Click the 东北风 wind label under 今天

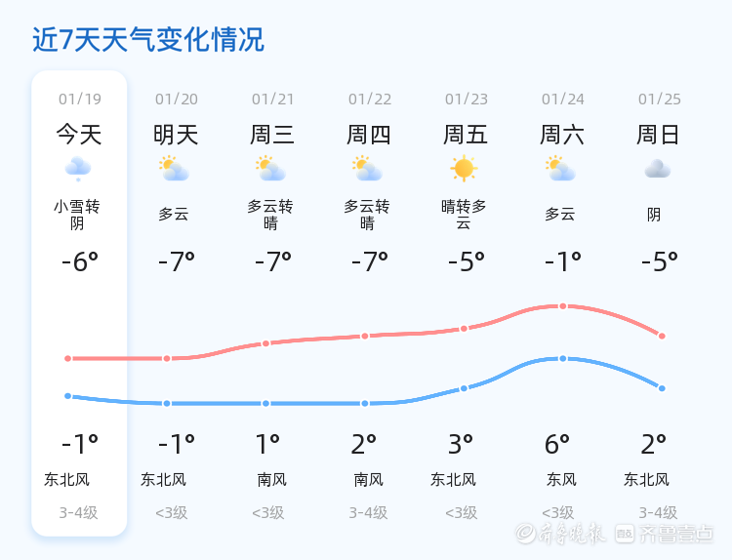pyautogui.click(x=66, y=480)
